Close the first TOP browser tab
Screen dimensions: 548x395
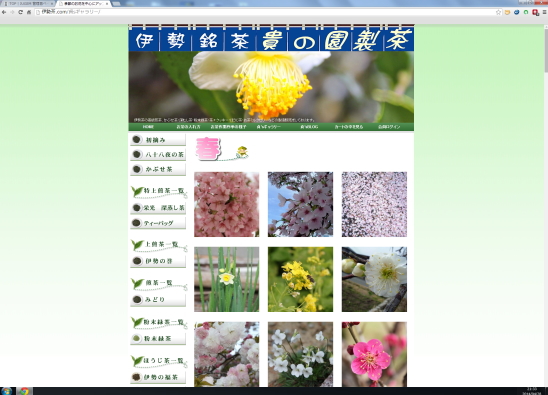[52, 3]
